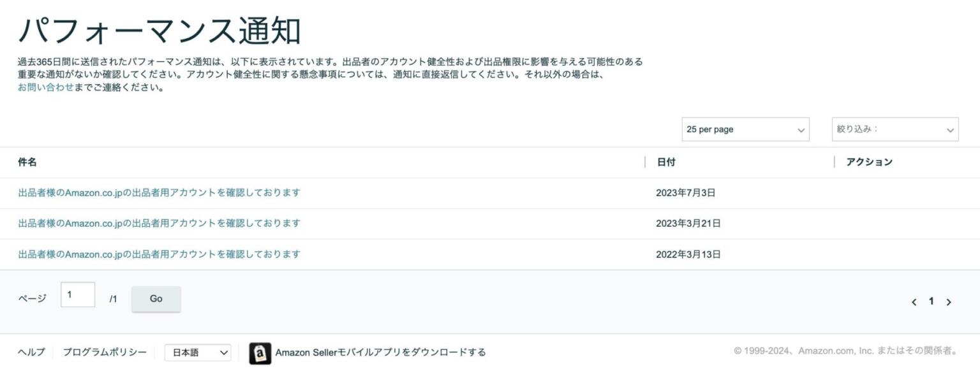
Task: Go to previous page arrow
Action: [x=914, y=302]
